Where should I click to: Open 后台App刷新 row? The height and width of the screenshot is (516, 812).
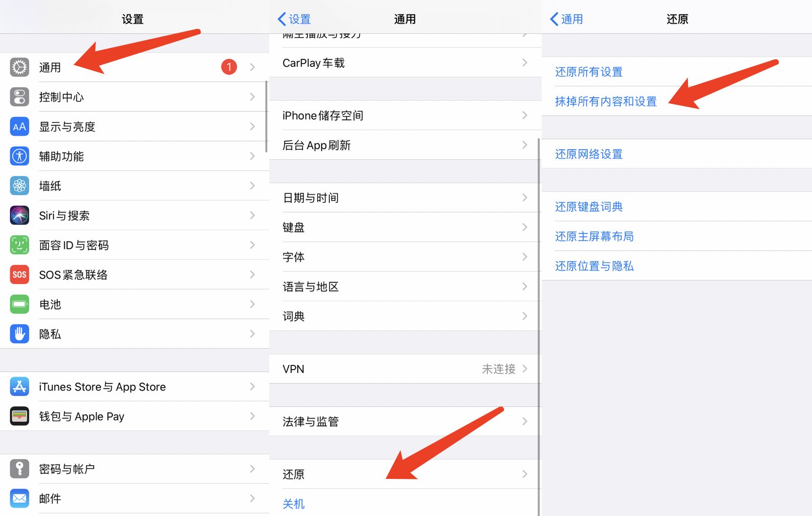405,145
